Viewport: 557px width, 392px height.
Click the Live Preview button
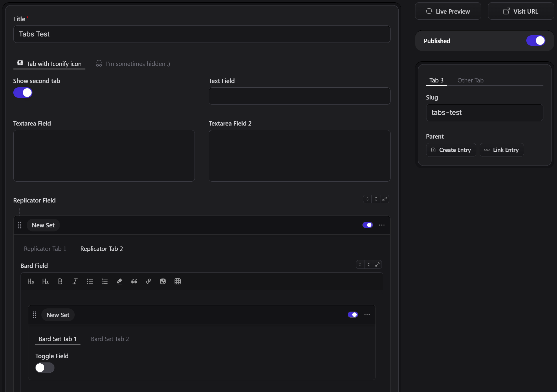click(448, 11)
